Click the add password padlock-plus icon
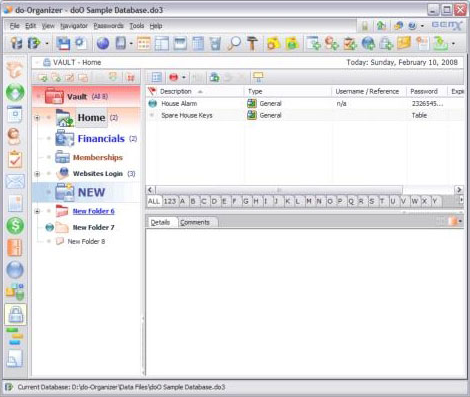Screen dimensions: 470x397 click(x=386, y=43)
